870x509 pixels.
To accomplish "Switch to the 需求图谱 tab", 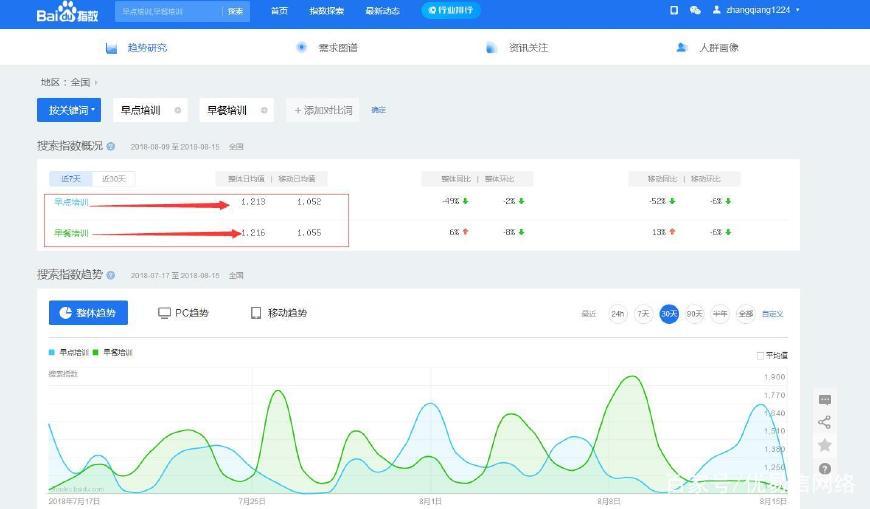I will click(x=328, y=47).
